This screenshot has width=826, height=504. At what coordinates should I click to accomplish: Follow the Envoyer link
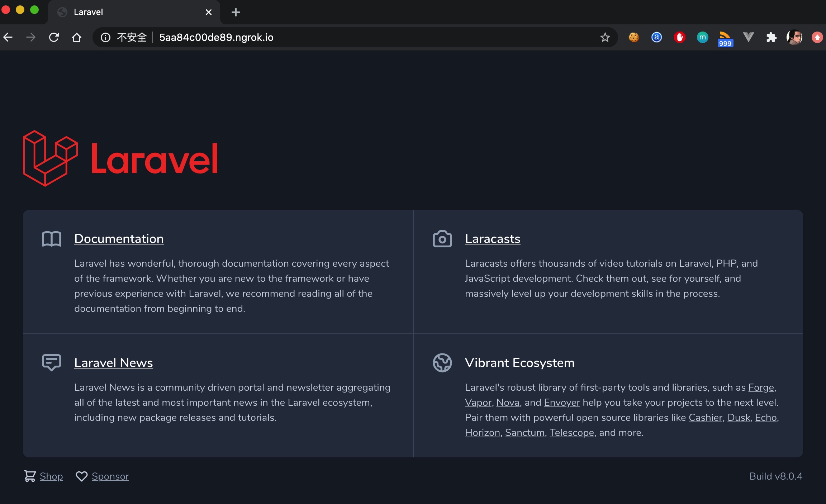562,403
